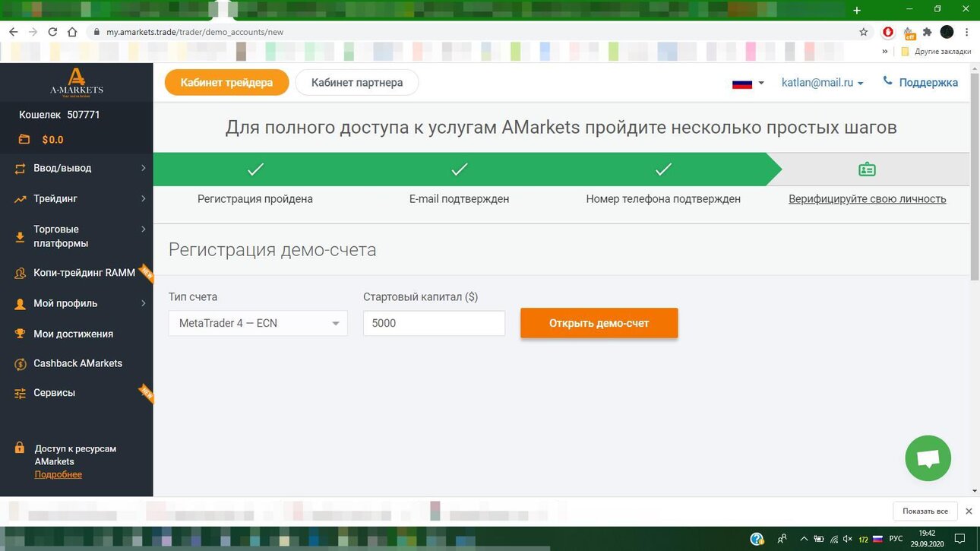Click the ID card verification step icon
Viewport: 980px width, 551px height.
pyautogui.click(x=867, y=169)
